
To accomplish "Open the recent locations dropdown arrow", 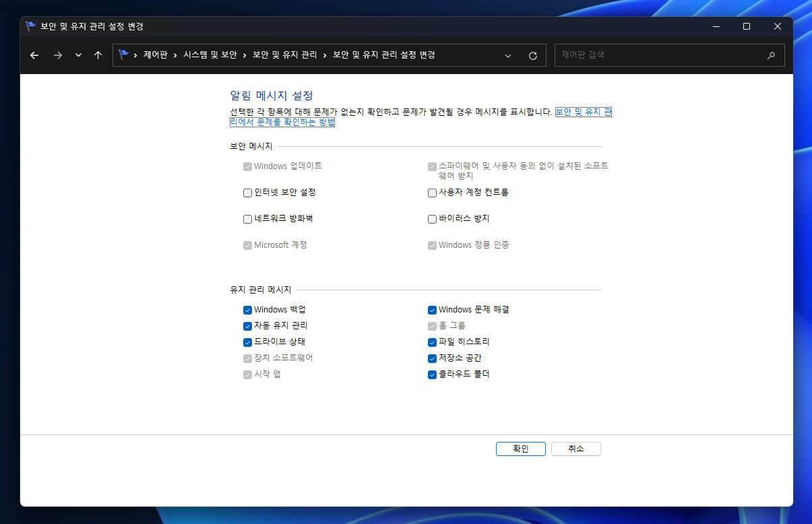I will (x=78, y=55).
